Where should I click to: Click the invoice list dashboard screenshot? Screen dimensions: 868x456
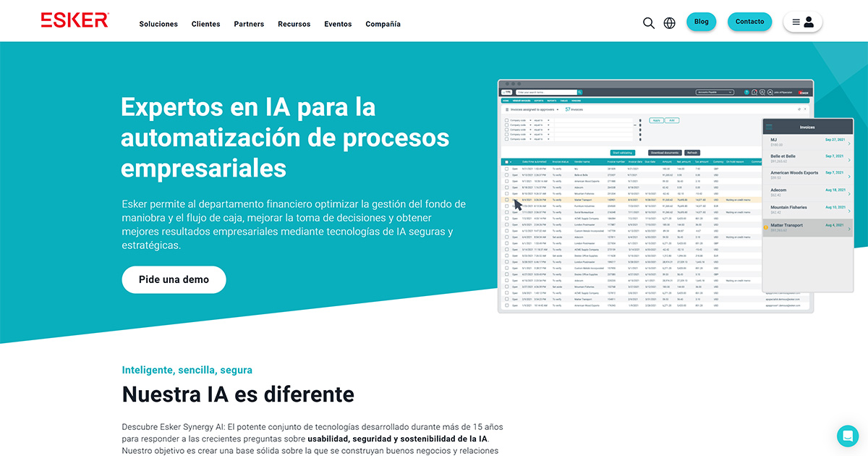655,196
